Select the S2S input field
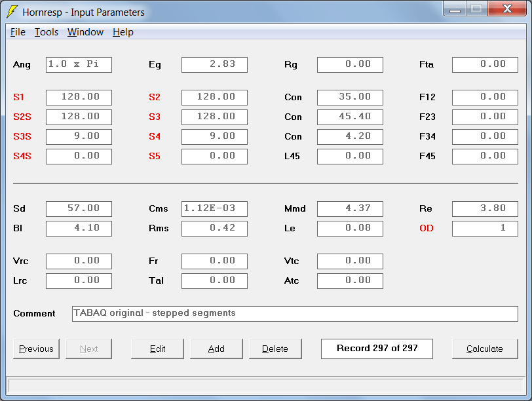Image resolution: width=532 pixels, height=401 pixels. point(79,117)
